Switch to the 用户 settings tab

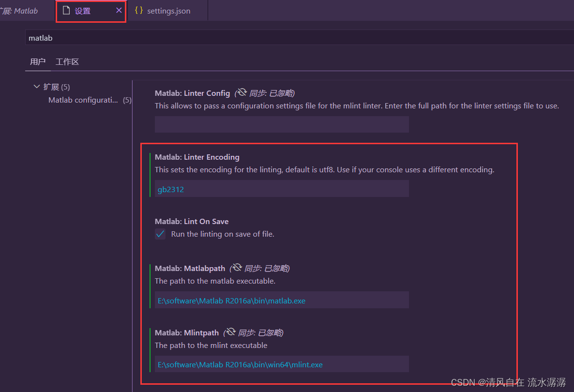click(38, 61)
